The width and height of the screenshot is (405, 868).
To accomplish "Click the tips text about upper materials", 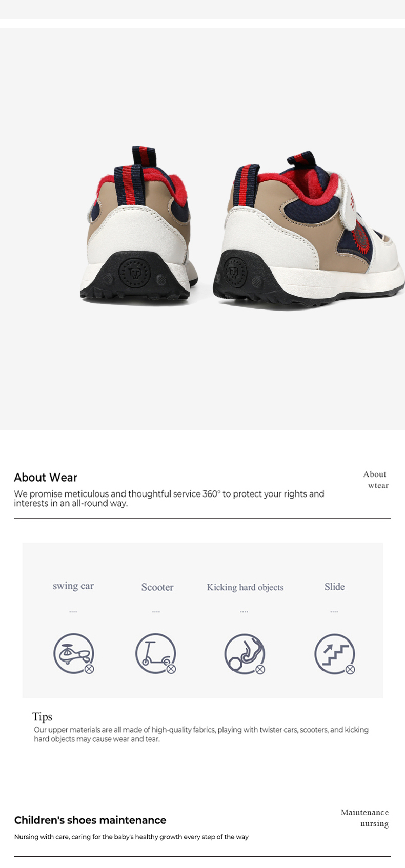I will (201, 734).
